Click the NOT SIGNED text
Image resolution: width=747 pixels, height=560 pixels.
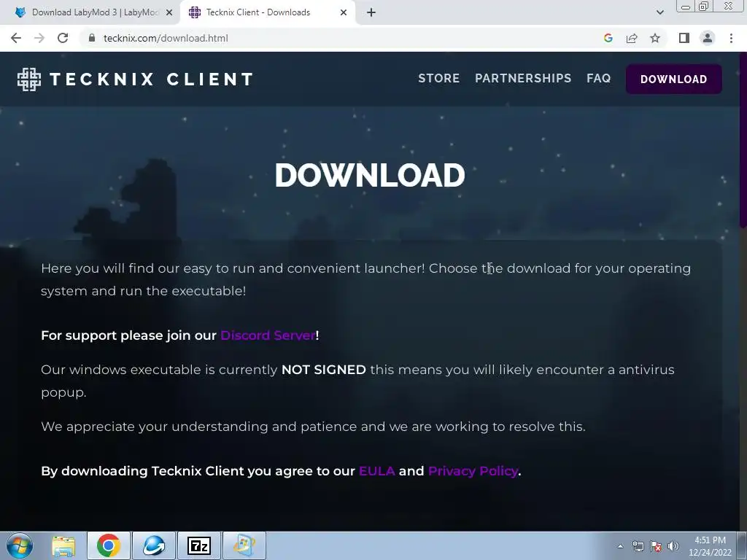tap(323, 370)
